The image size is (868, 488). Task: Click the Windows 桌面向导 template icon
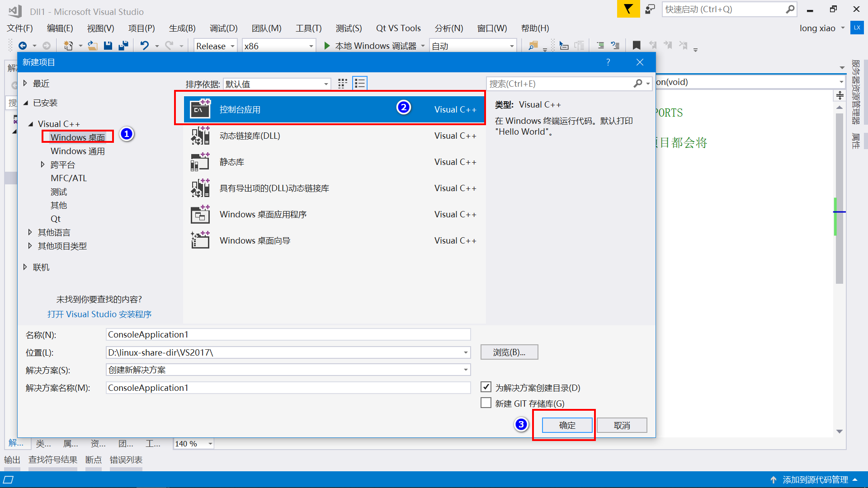pos(200,240)
